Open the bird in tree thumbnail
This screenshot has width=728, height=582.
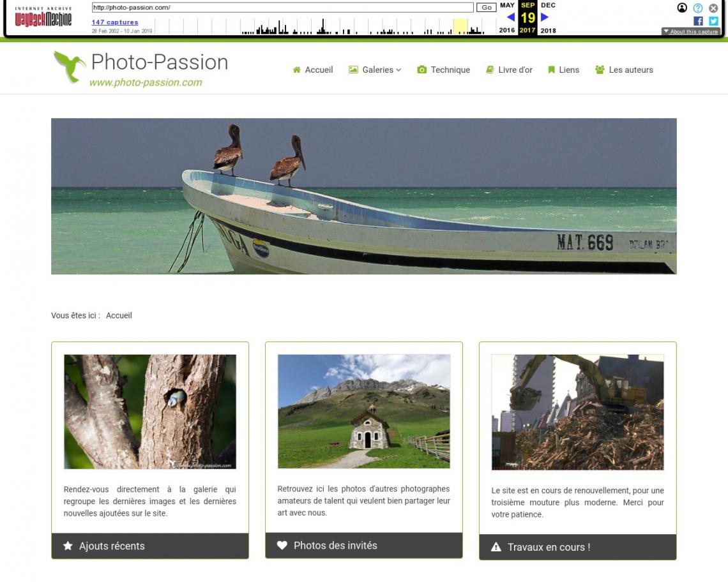(150, 412)
